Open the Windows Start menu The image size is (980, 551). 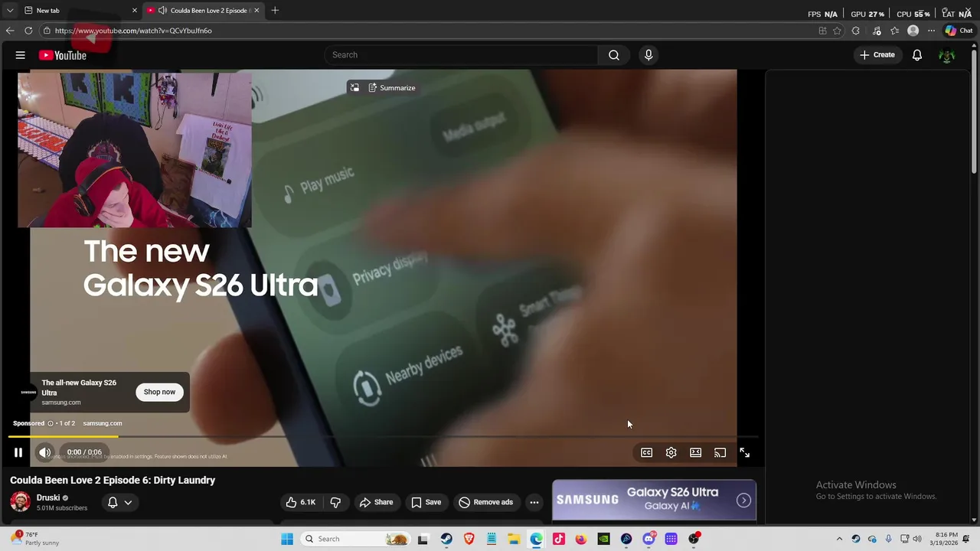click(x=287, y=539)
